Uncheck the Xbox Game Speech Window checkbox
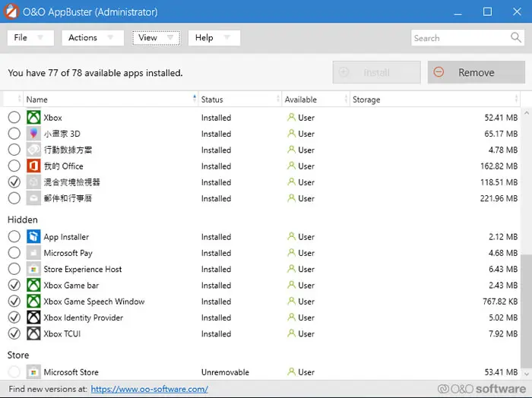532x398 pixels. click(x=14, y=301)
